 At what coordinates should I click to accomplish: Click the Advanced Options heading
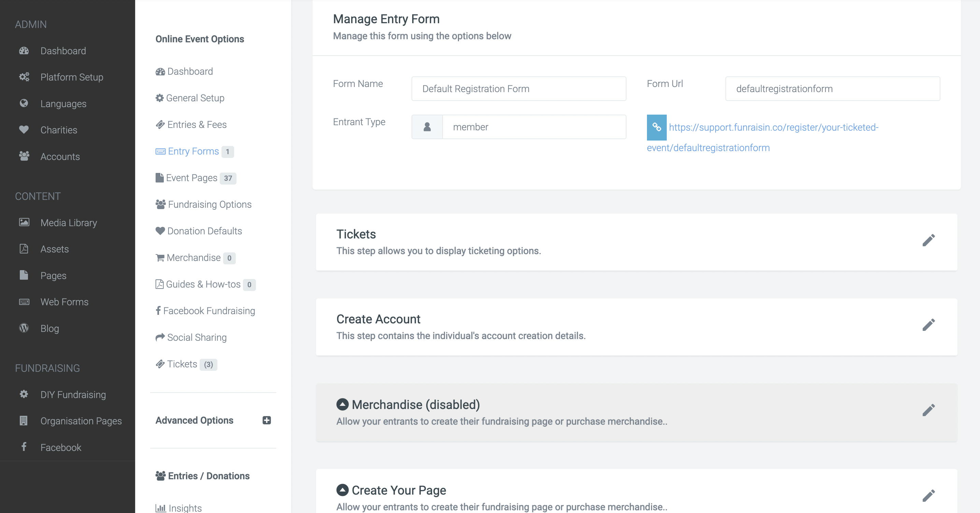[194, 420]
